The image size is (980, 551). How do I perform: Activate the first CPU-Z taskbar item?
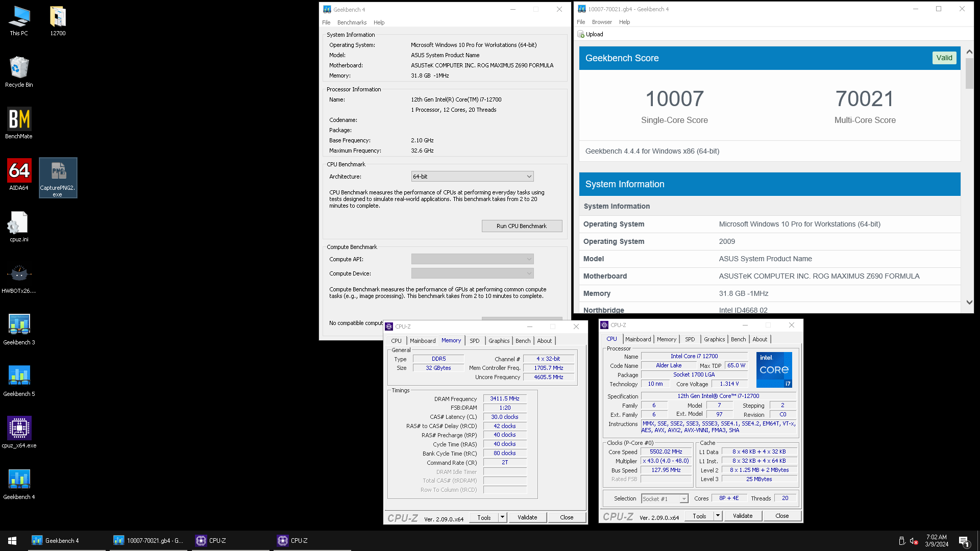[x=230, y=540]
